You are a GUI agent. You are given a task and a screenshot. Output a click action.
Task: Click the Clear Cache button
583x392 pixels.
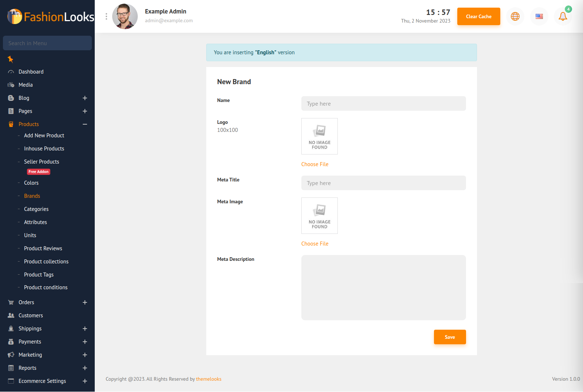pos(478,16)
